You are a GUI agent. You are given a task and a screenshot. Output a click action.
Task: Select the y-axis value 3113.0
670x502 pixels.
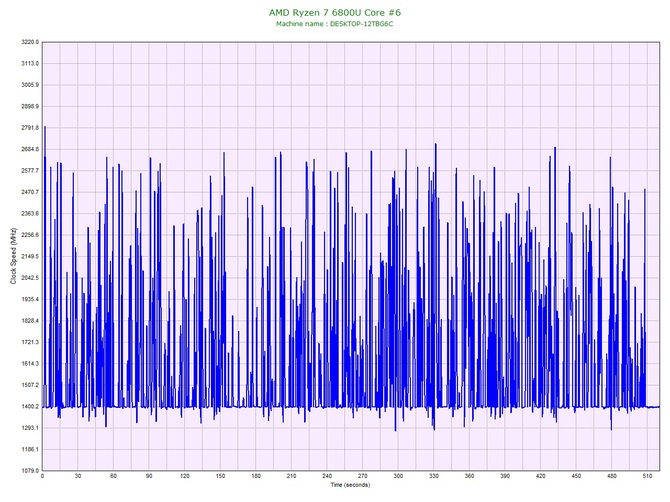point(30,63)
